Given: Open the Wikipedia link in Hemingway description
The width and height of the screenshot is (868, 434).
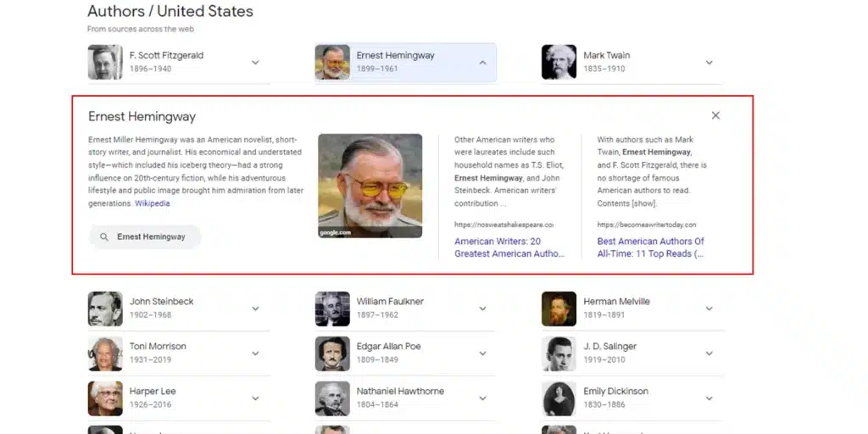Looking at the screenshot, I should (153, 203).
